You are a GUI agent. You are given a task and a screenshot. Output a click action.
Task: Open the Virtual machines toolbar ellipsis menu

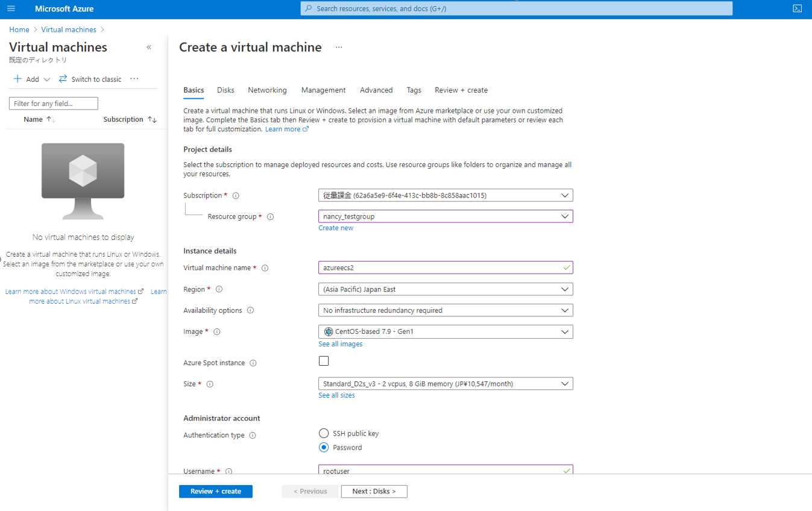click(x=134, y=79)
